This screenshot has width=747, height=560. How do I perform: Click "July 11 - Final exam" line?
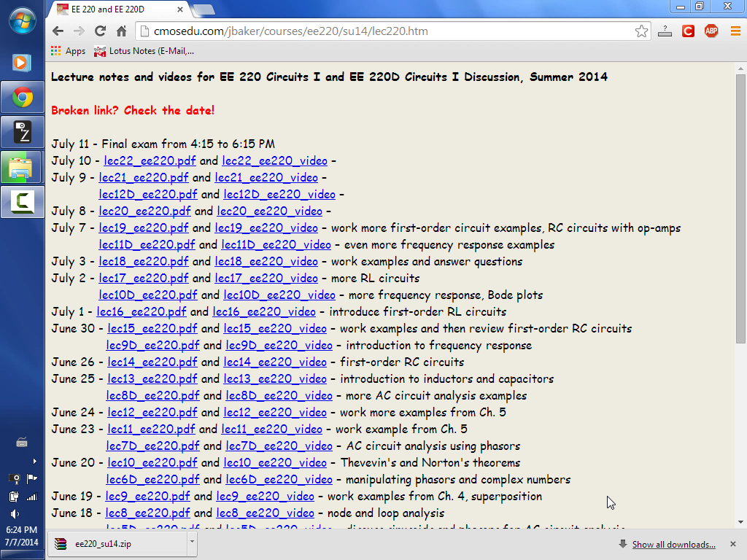pos(163,144)
